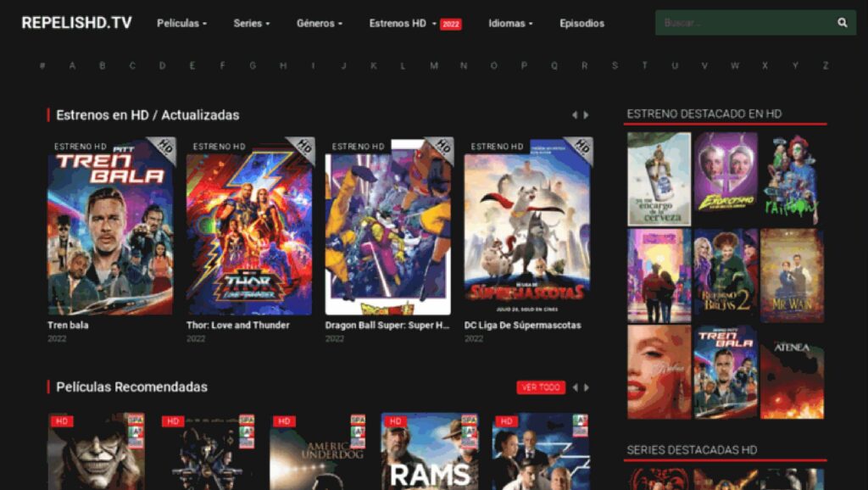Click the REPELISHD.TV site logo
Image resolution: width=868 pixels, height=490 pixels.
point(76,23)
